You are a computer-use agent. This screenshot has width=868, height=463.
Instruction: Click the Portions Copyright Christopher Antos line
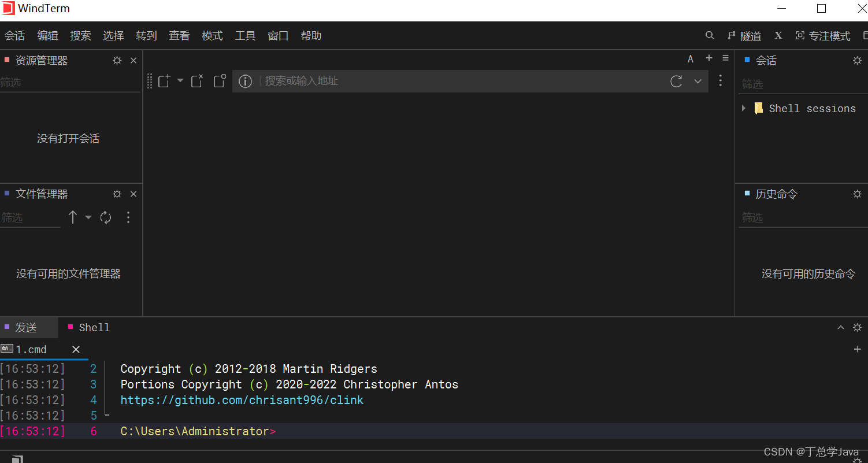[290, 384]
